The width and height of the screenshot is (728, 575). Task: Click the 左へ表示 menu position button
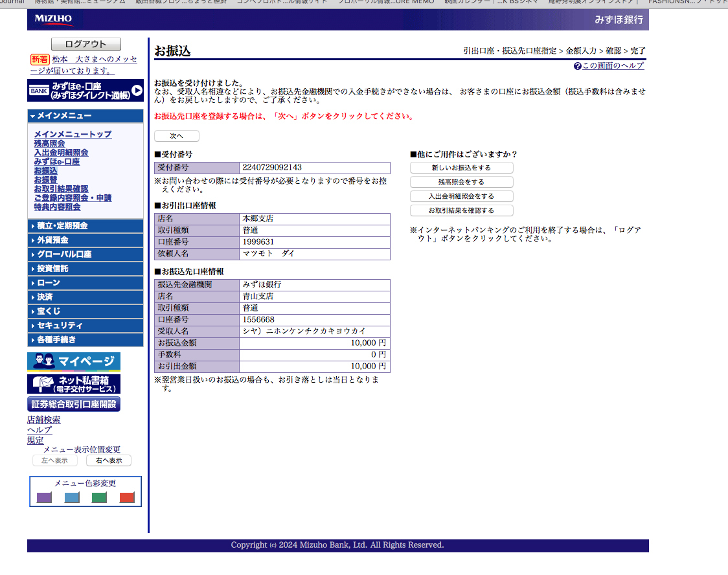55,460
